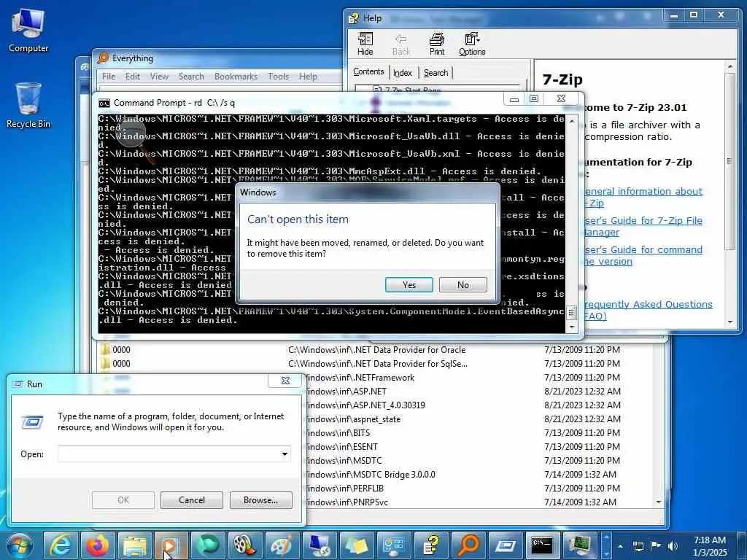Screen dimensions: 747x560
Task: Open Windows Media Player taskbar icon
Action: 171,545
